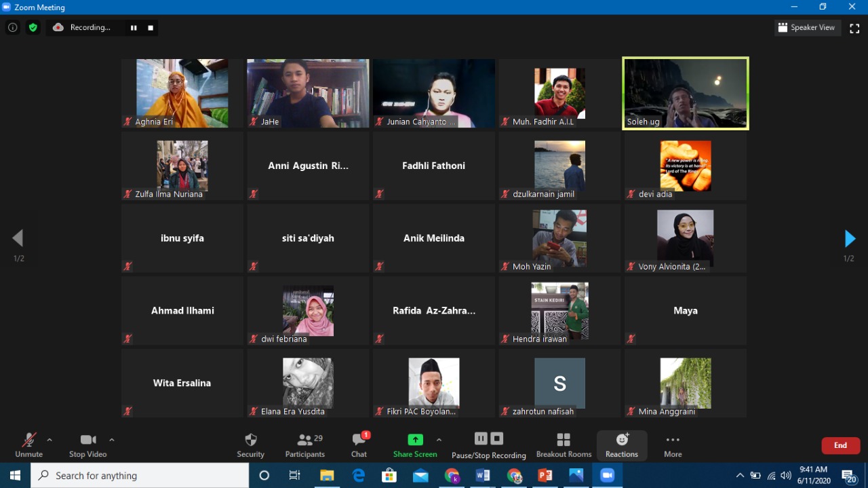Open the Security shield menu
Screen dimensions: 868x488
click(x=250, y=445)
